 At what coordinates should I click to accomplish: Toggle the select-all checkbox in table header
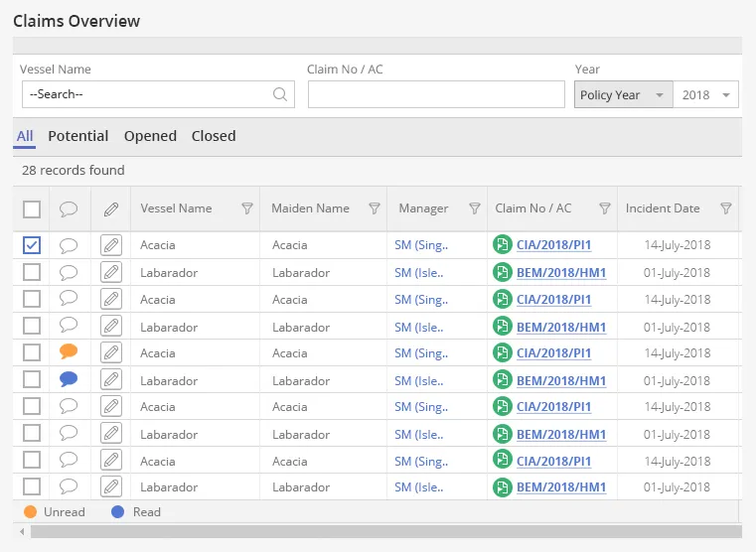pyautogui.click(x=32, y=209)
